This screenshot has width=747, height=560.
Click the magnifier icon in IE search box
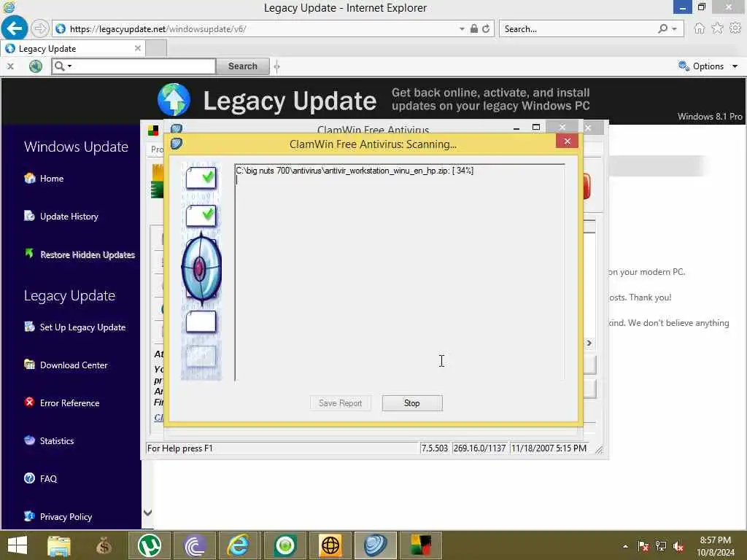click(x=662, y=28)
